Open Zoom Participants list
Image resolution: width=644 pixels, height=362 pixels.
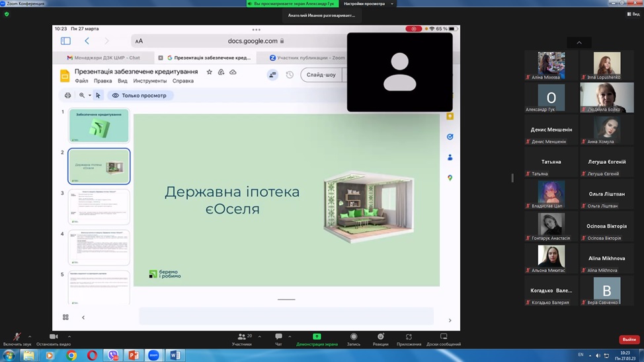click(243, 339)
